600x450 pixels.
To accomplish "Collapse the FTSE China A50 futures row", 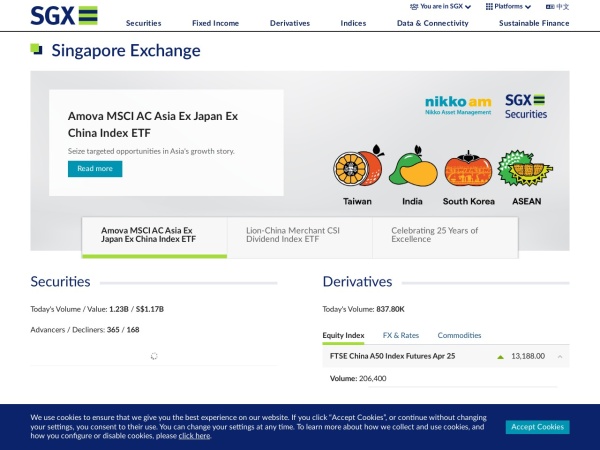I will [560, 357].
